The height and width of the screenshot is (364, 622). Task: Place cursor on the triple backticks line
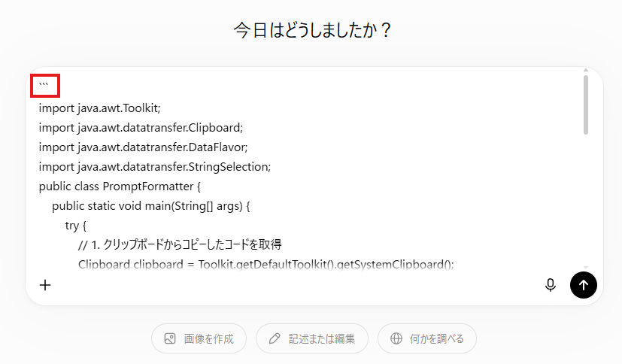(44, 85)
